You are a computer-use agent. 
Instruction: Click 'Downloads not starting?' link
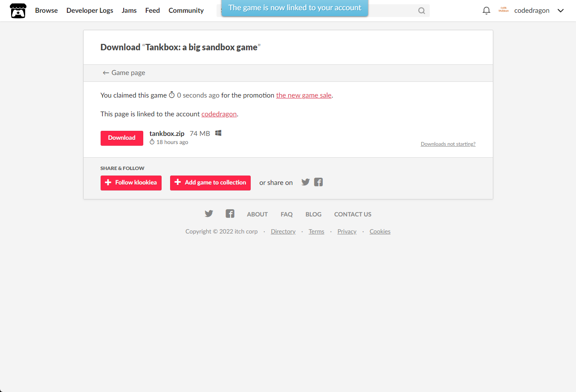coord(448,144)
